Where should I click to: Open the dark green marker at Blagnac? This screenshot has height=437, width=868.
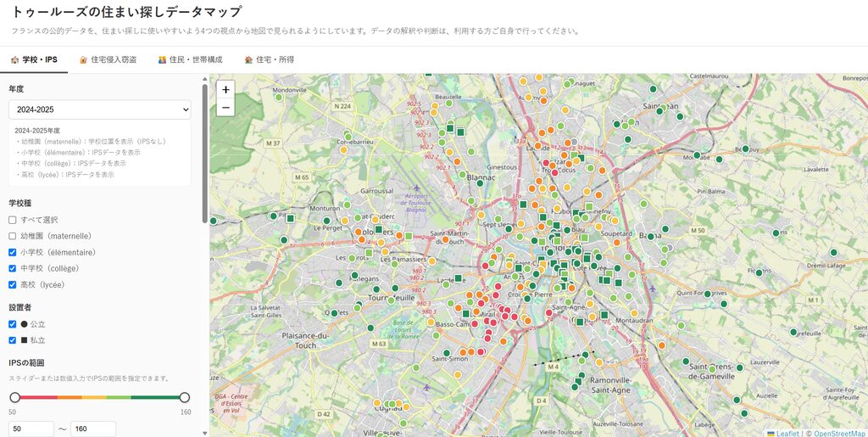point(481,183)
